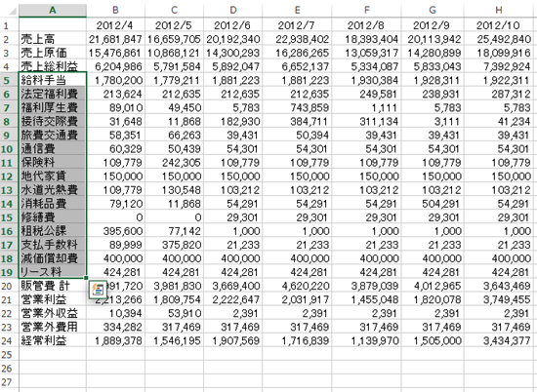The height and width of the screenshot is (392, 537).
Task: Click the 2012/8 header cell
Action: (366, 25)
